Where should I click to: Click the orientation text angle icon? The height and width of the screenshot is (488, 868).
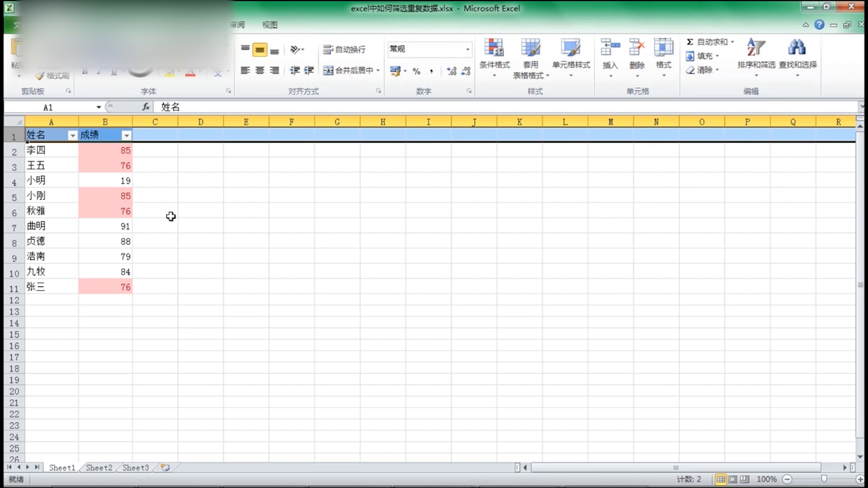click(295, 49)
